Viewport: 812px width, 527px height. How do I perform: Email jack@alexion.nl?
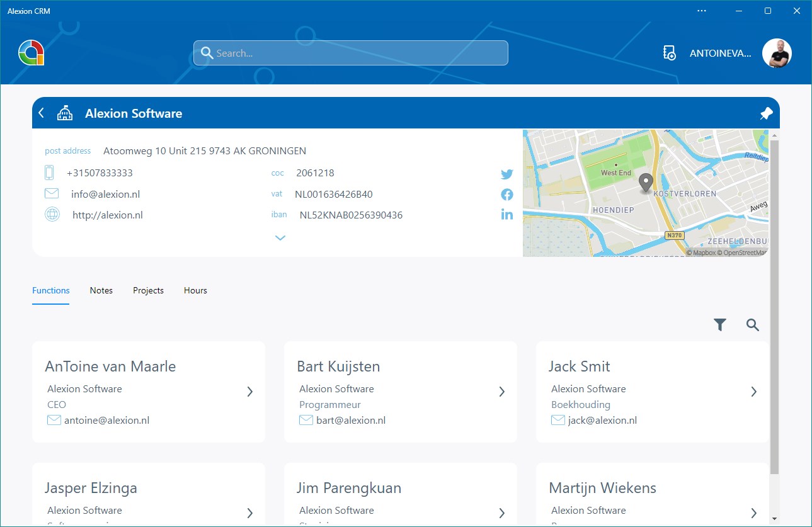(603, 420)
